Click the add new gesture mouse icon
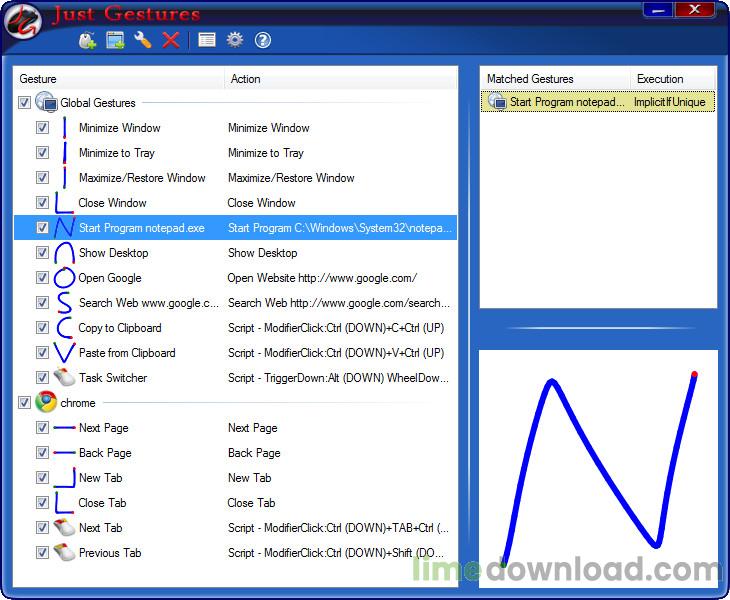 [x=88, y=40]
